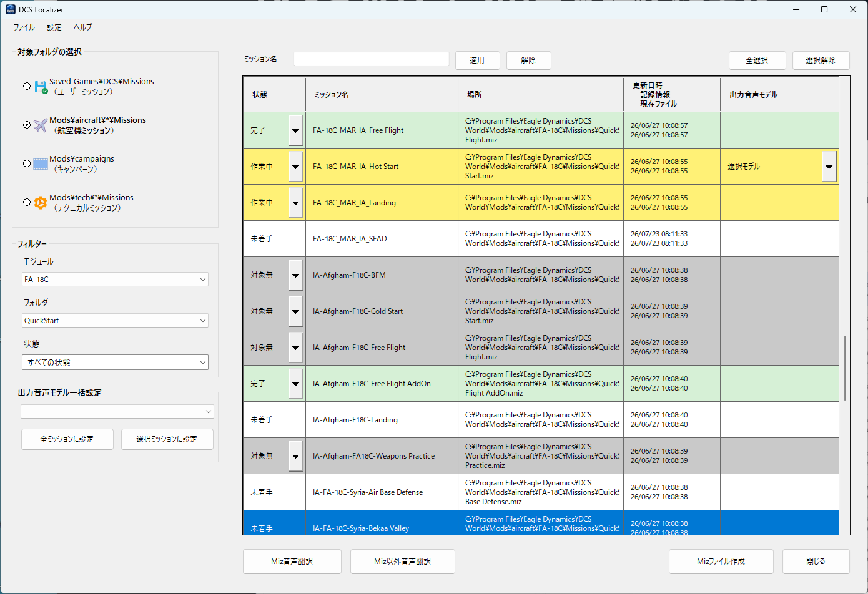Open 選択モデル voice model dropdown arrow
Screen dimensions: 868x594
click(829, 167)
